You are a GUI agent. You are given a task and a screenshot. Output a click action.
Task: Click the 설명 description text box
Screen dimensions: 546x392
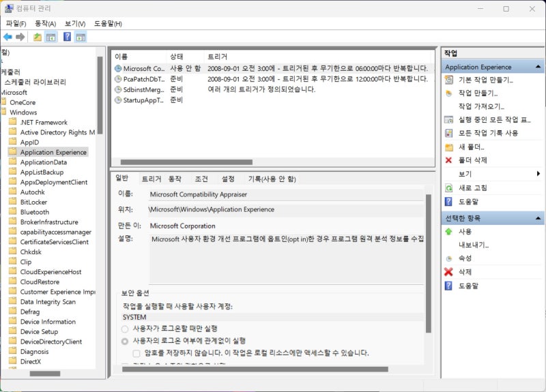287,258
